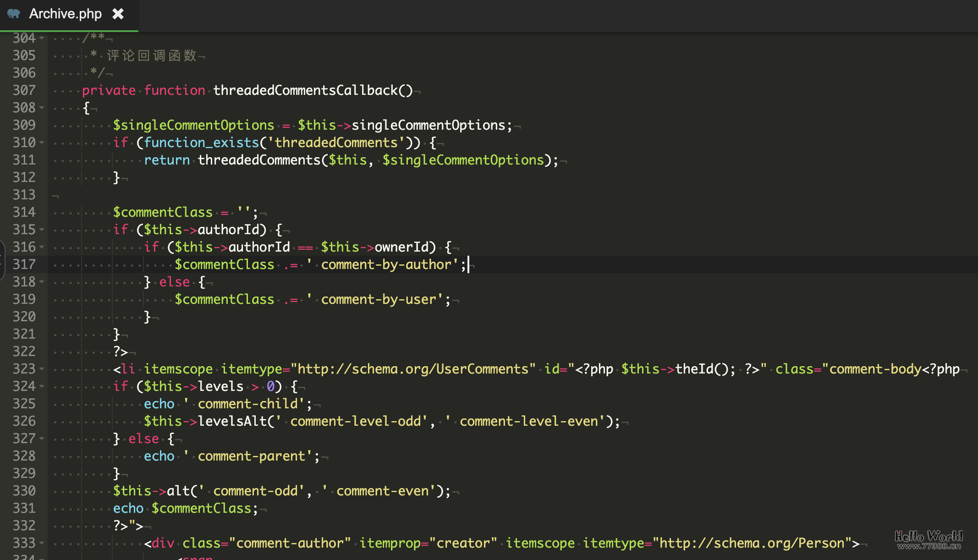Fold the levels if-block at line 324

(x=42, y=386)
